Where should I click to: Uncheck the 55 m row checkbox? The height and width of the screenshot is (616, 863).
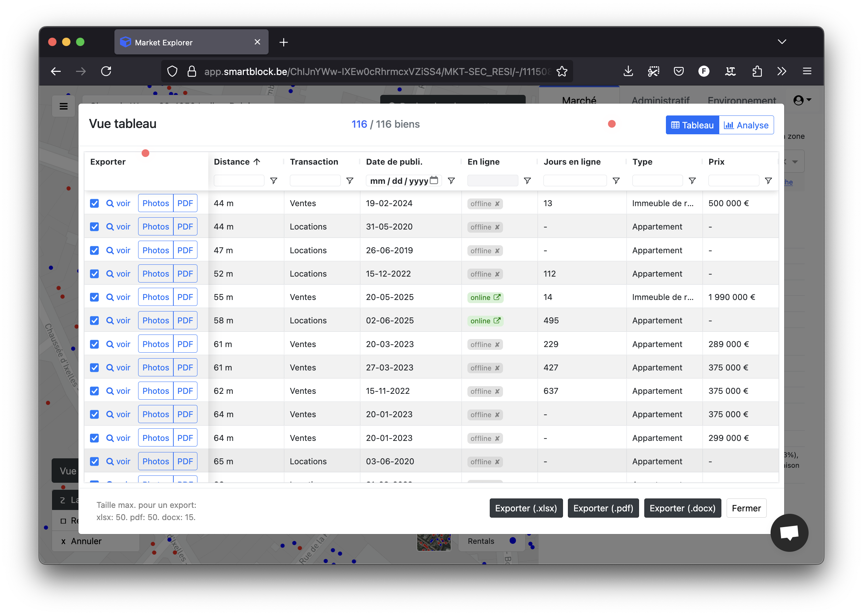[x=94, y=298]
